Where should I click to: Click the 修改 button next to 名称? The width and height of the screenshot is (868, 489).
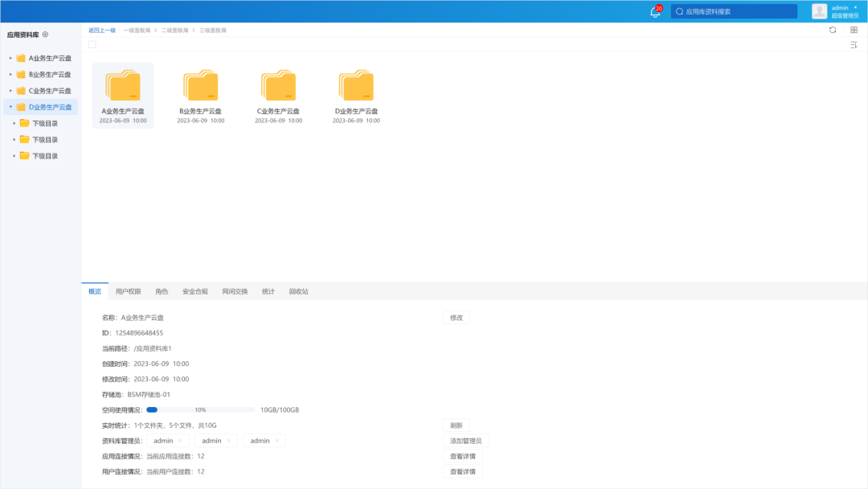coord(456,317)
